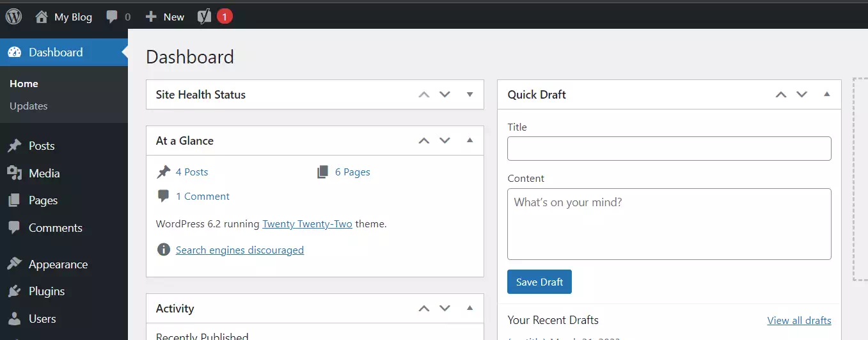Click the Site Health Status heading
The width and height of the screenshot is (868, 340).
[201, 95]
